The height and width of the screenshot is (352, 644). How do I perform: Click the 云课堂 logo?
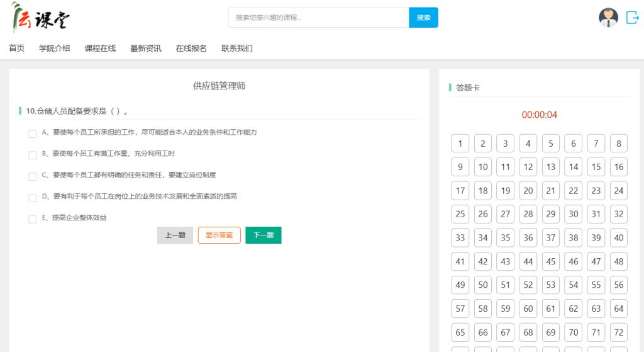click(x=41, y=18)
